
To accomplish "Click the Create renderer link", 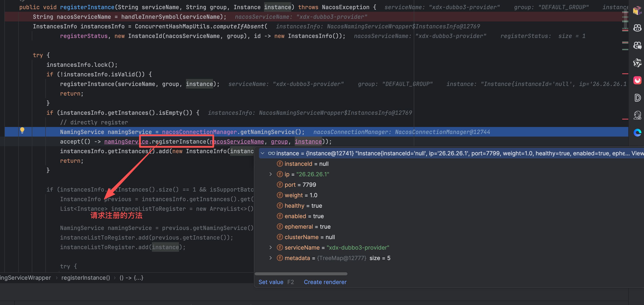I will (x=325, y=282).
